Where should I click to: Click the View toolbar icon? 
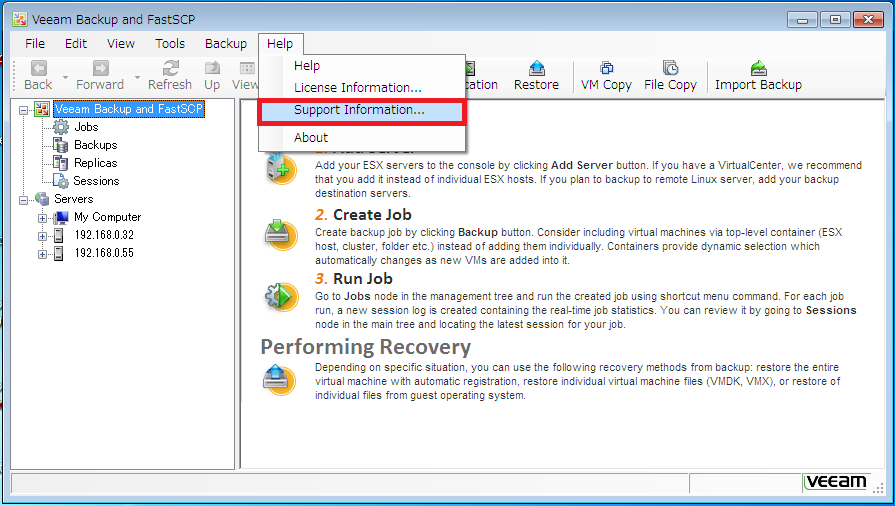[247, 69]
